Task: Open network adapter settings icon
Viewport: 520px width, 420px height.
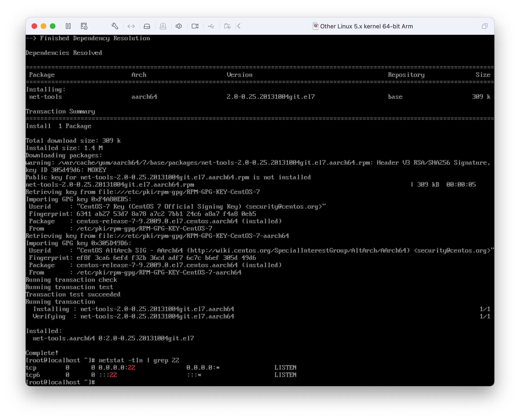Action: click(131, 26)
